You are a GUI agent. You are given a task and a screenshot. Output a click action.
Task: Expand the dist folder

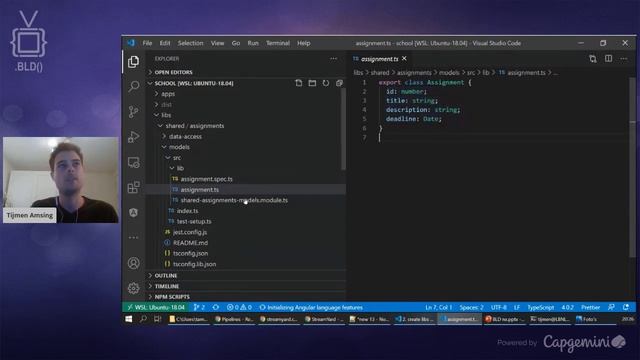click(x=246, y=104)
